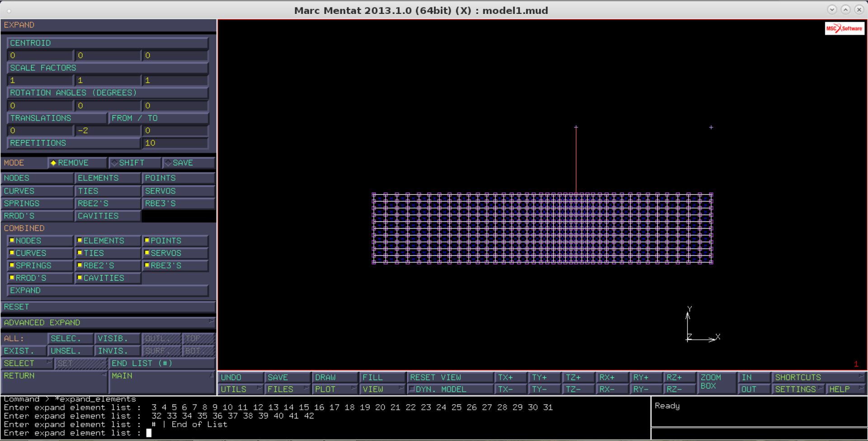The width and height of the screenshot is (868, 441).
Task: Click CENTROID button
Action: (108, 43)
